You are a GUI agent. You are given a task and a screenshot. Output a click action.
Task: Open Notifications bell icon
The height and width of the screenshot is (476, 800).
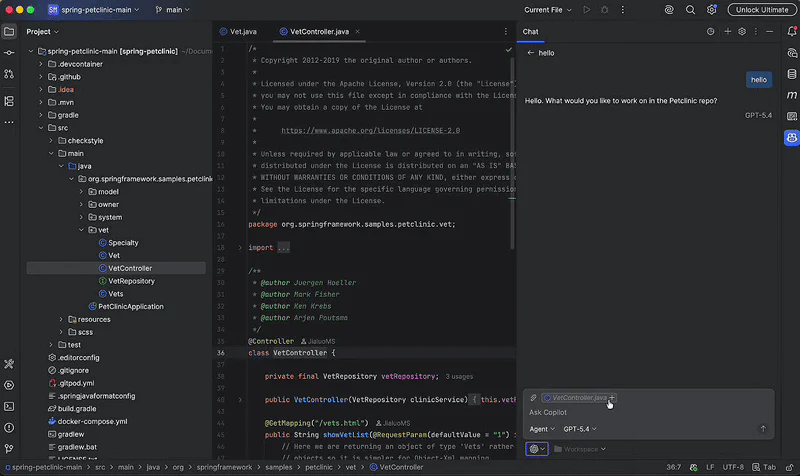pos(791,32)
